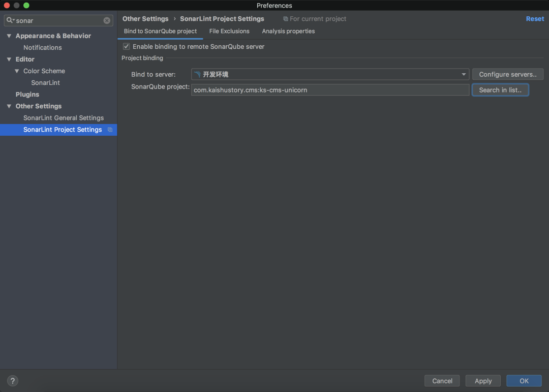Close the Preferences window
The width and height of the screenshot is (549, 392).
pyautogui.click(x=7, y=6)
